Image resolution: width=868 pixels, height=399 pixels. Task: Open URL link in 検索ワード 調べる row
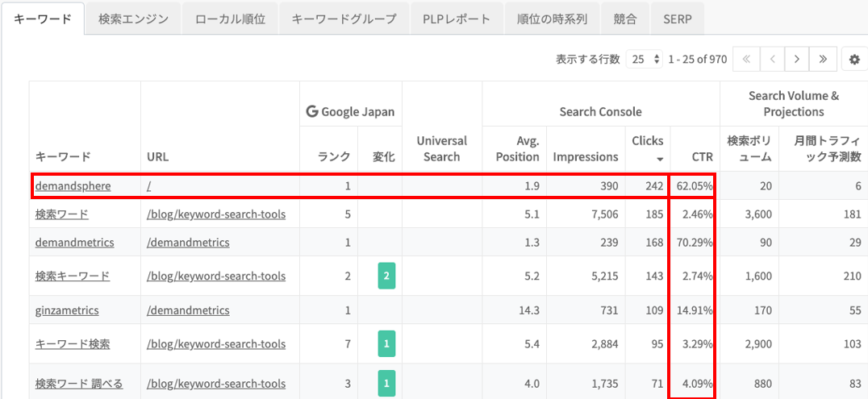click(x=216, y=383)
